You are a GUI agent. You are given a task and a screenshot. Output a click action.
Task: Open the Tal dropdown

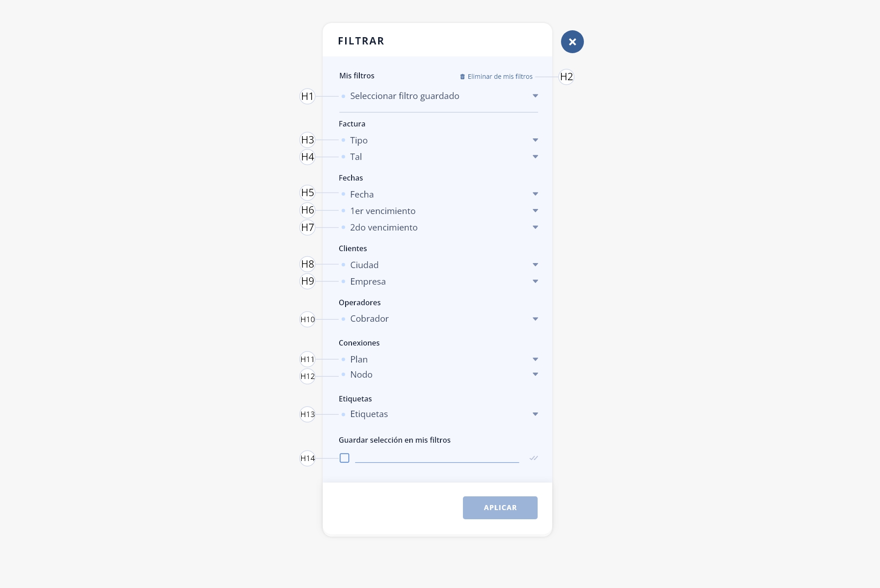[x=439, y=157]
